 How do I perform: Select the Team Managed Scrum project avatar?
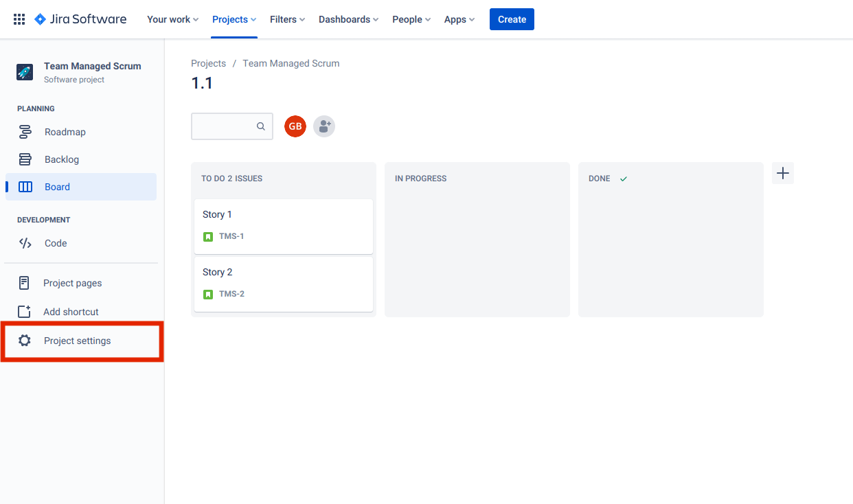tap(25, 71)
